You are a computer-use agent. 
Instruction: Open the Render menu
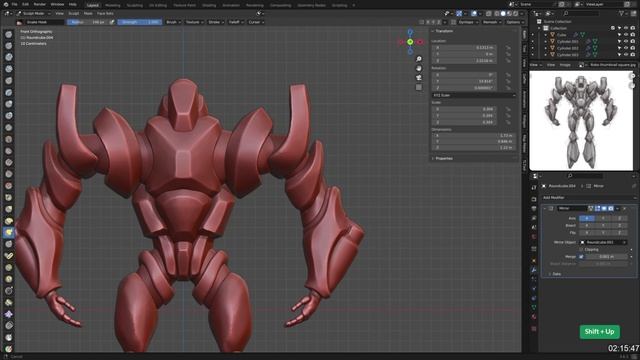(40, 4)
